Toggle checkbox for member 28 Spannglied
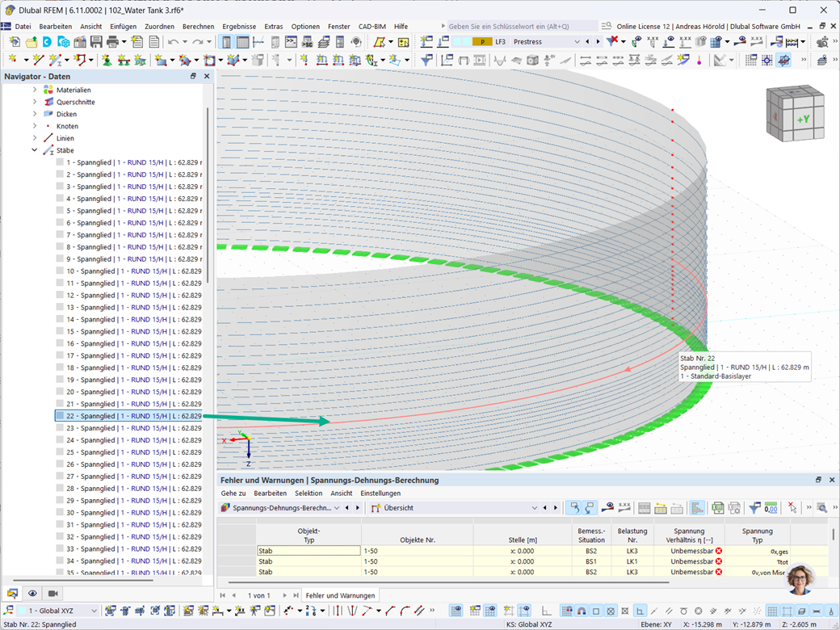Image resolution: width=840 pixels, height=630 pixels. pyautogui.click(x=60, y=489)
